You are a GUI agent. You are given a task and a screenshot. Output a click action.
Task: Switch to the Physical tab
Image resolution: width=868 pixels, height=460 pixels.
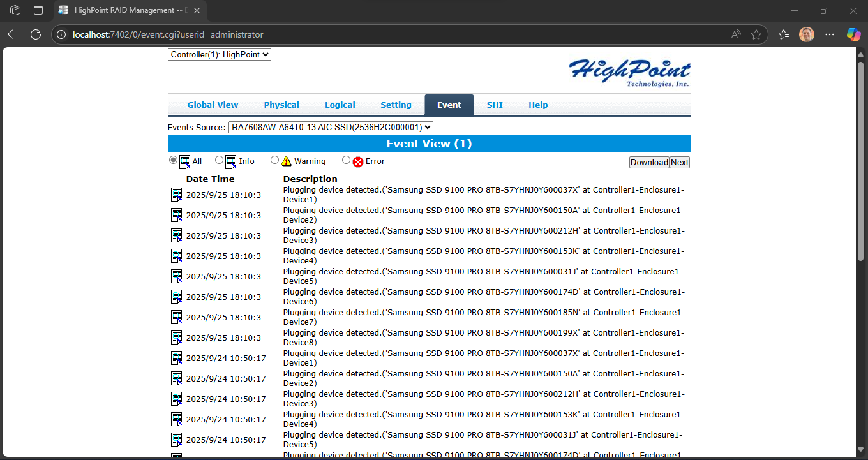click(281, 105)
